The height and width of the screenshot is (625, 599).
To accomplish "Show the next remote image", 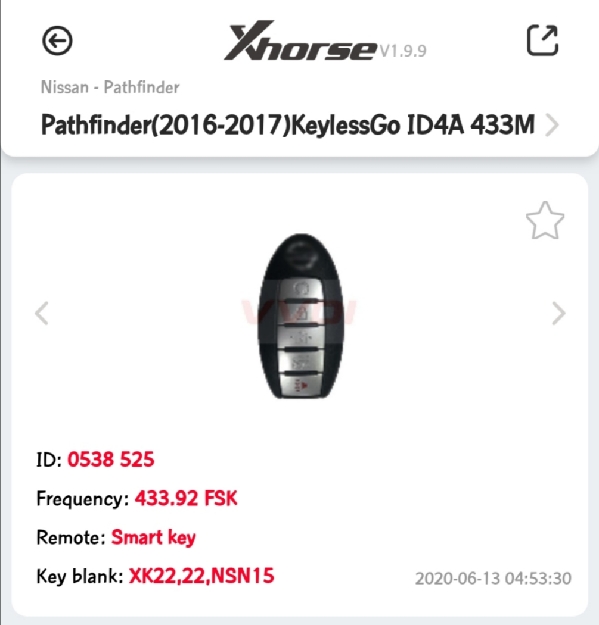I will [x=559, y=313].
